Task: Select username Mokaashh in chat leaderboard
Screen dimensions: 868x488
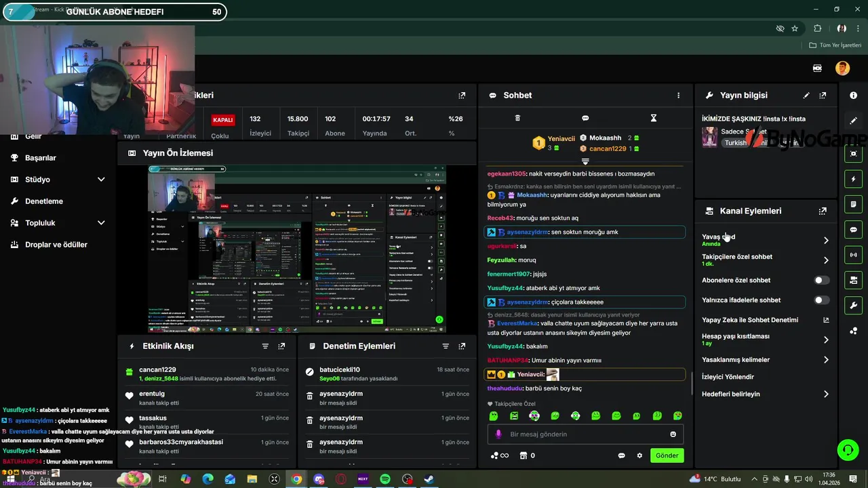Action: [605, 138]
